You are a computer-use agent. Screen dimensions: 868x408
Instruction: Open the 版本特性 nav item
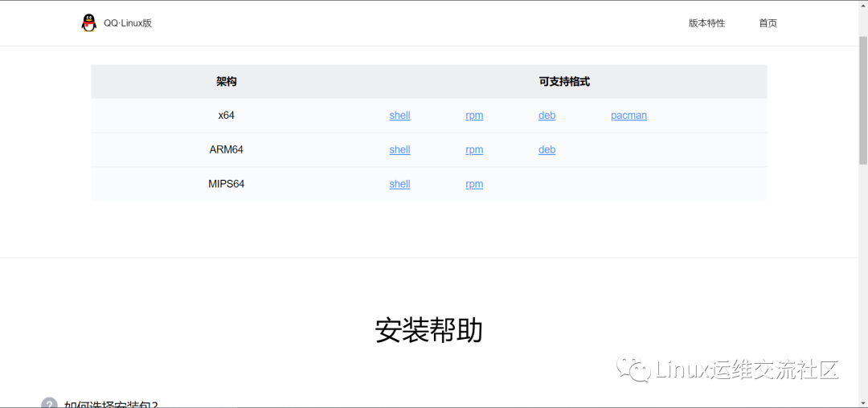(707, 23)
